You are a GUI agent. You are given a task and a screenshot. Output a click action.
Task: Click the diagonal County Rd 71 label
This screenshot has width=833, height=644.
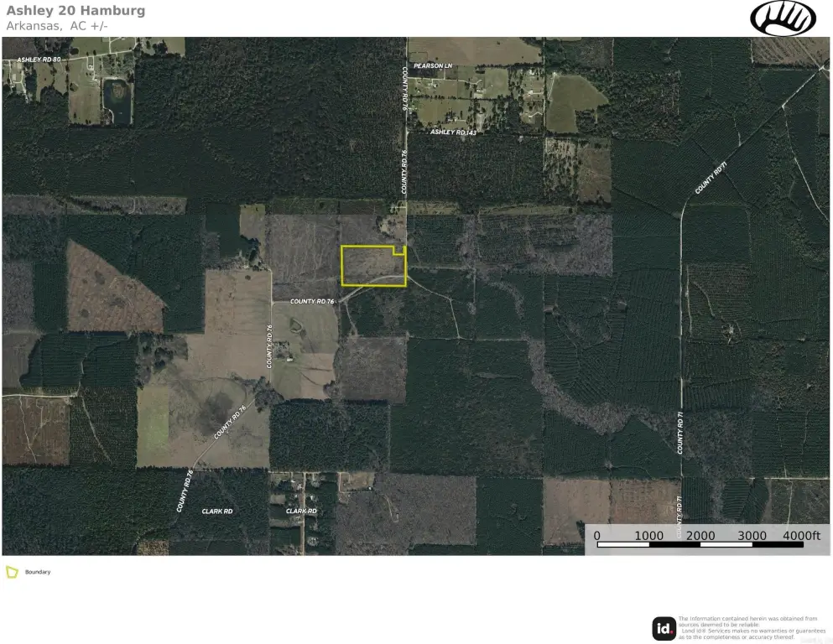pyautogui.click(x=711, y=178)
